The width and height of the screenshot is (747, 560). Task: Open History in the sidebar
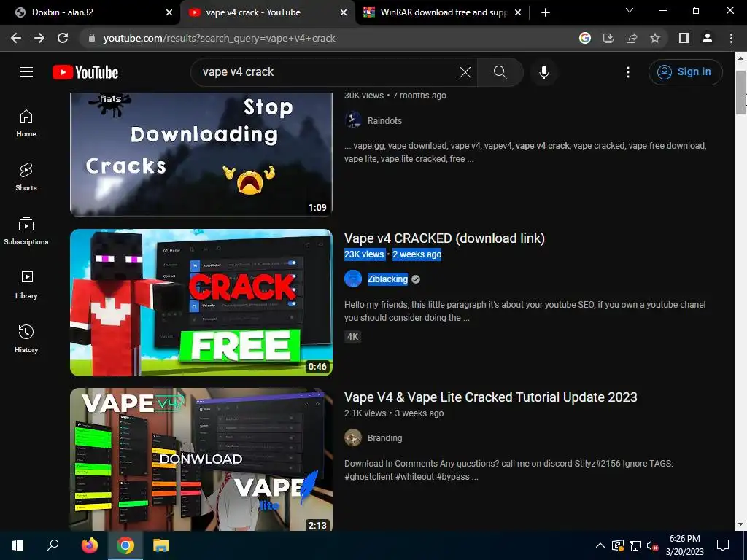point(26,338)
